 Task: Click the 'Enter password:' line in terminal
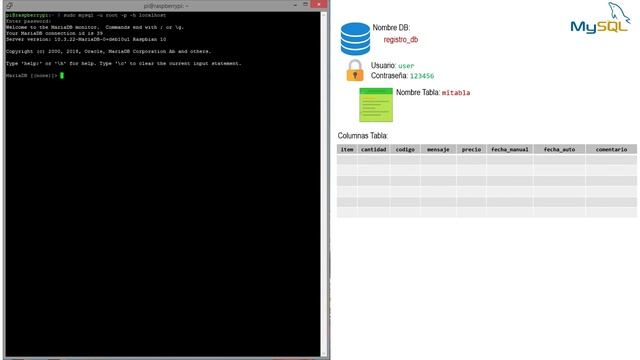(x=29, y=21)
